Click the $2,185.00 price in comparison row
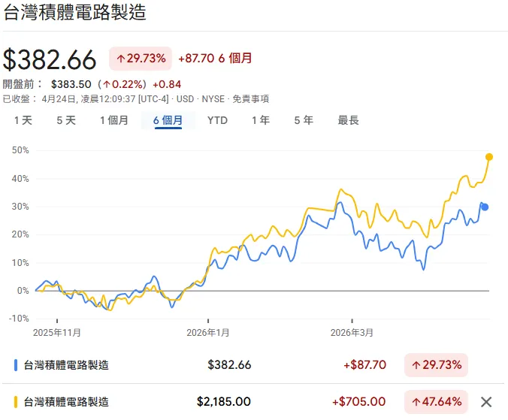The height and width of the screenshot is (420, 508). pyautogui.click(x=224, y=402)
